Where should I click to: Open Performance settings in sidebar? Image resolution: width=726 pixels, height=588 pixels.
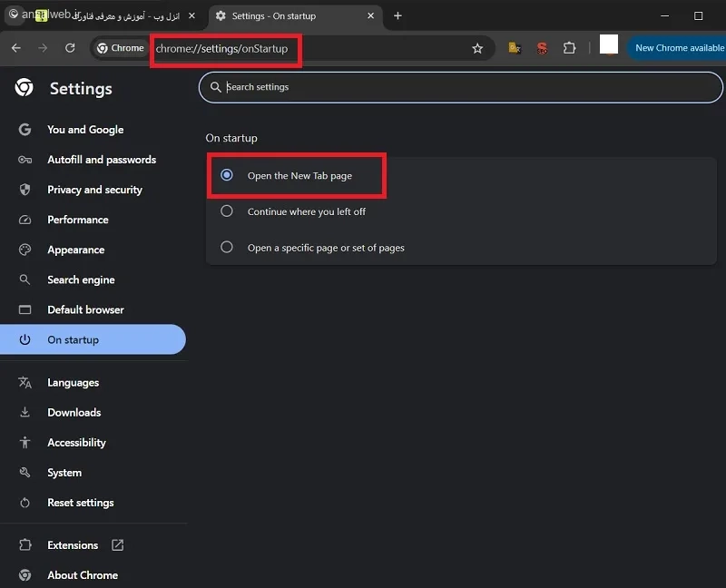[78, 220]
